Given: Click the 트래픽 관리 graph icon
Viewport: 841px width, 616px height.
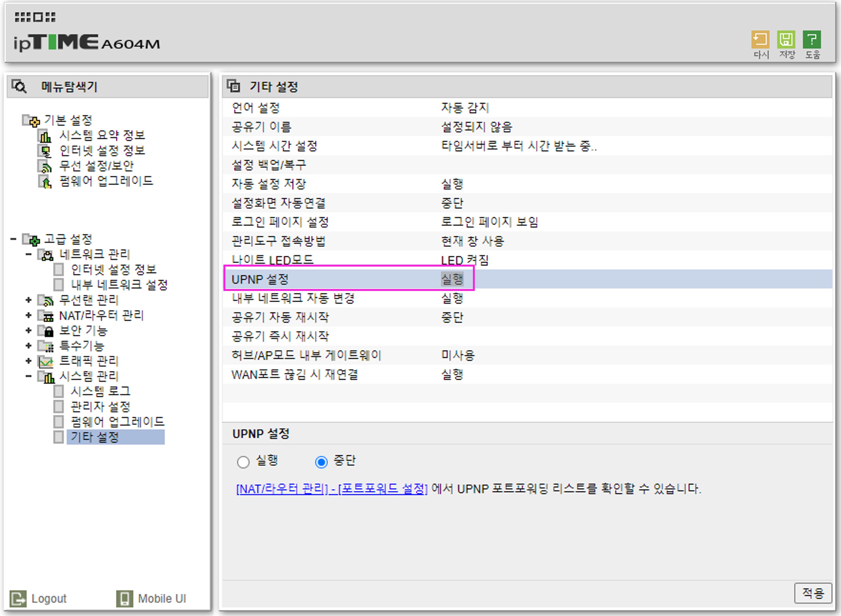Looking at the screenshot, I should pos(46,361).
